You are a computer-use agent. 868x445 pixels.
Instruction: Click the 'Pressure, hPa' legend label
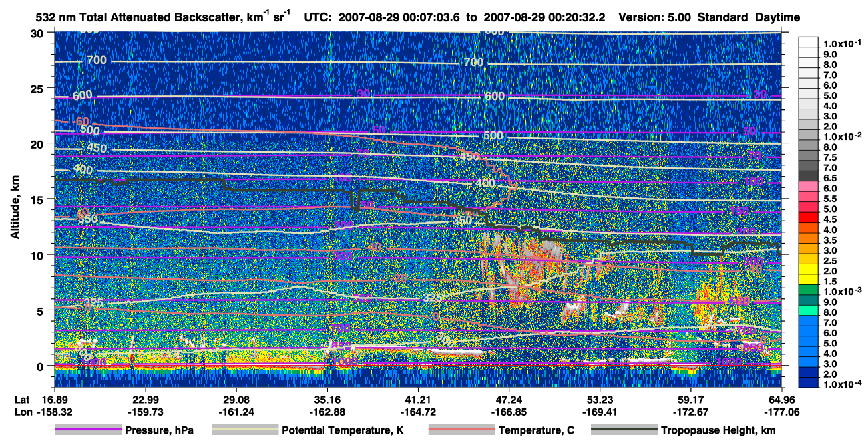tap(159, 431)
